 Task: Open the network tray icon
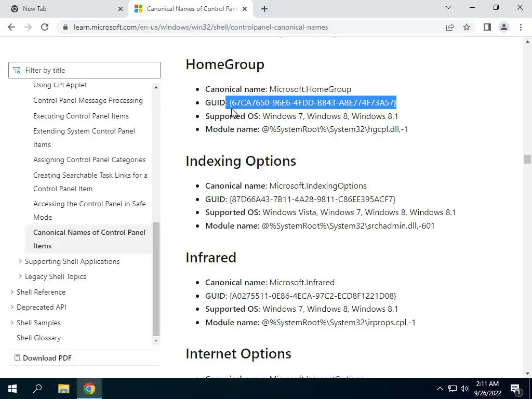coord(453,389)
